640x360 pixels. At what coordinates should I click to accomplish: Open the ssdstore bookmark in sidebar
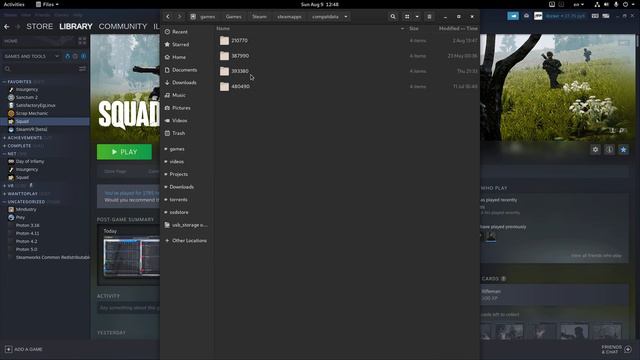179,212
